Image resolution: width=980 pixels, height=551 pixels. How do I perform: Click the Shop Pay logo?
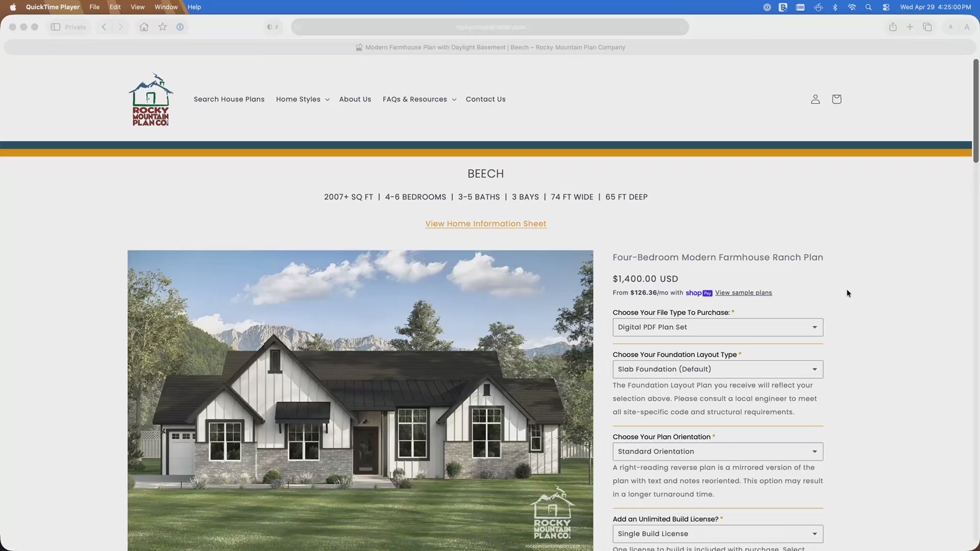(699, 293)
